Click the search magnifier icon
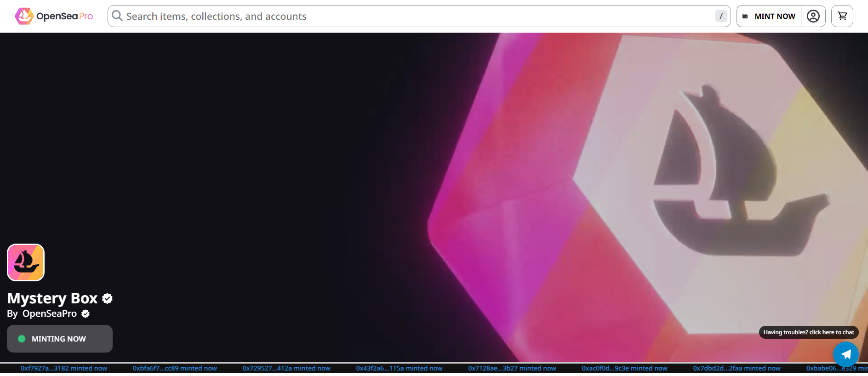The width and height of the screenshot is (868, 376). [117, 16]
